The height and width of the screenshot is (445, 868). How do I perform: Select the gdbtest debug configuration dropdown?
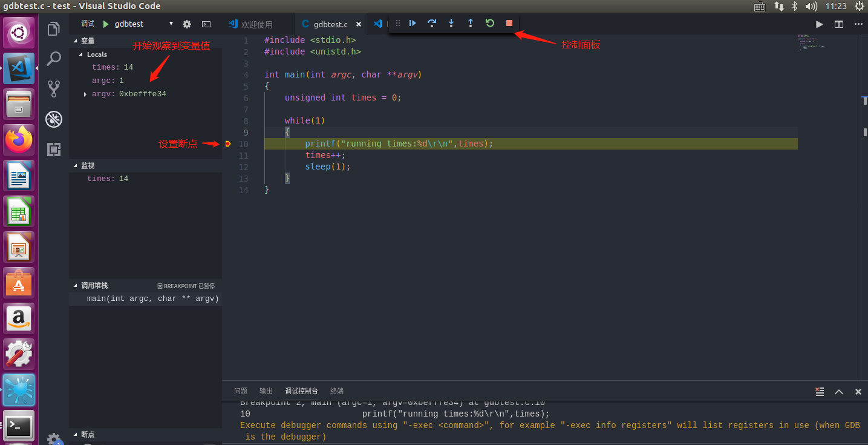(144, 24)
